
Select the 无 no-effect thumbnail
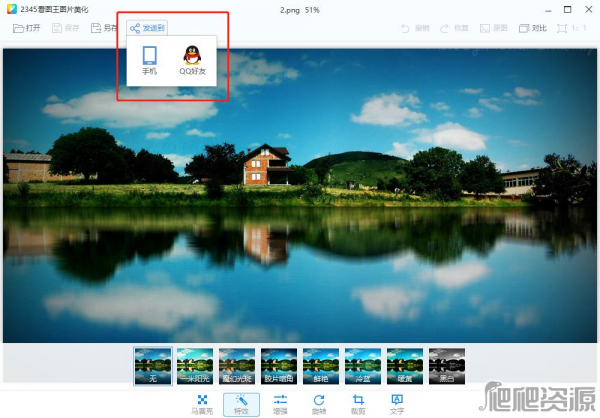click(x=152, y=365)
